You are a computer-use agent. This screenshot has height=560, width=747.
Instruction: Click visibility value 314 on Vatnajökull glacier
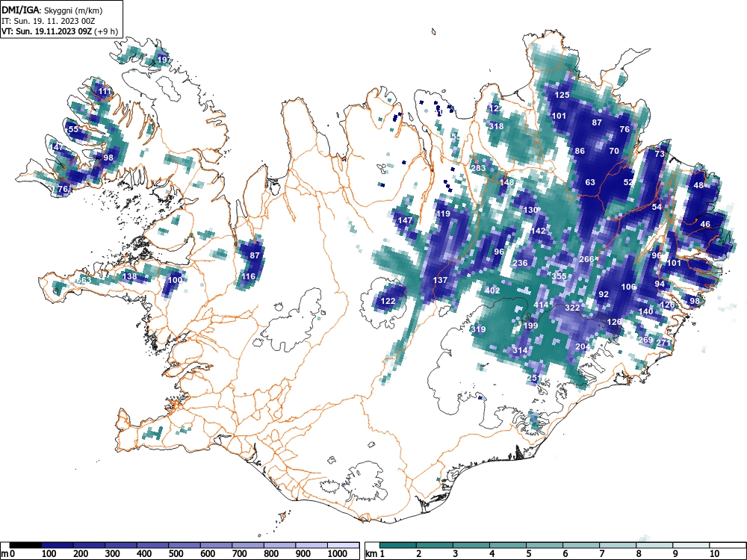(520, 350)
